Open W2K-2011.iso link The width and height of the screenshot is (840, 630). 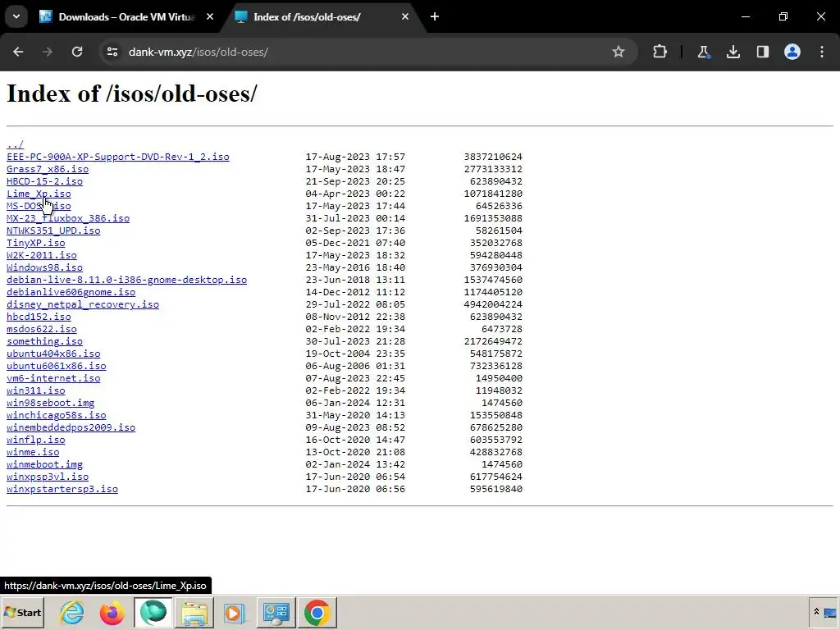coord(42,256)
